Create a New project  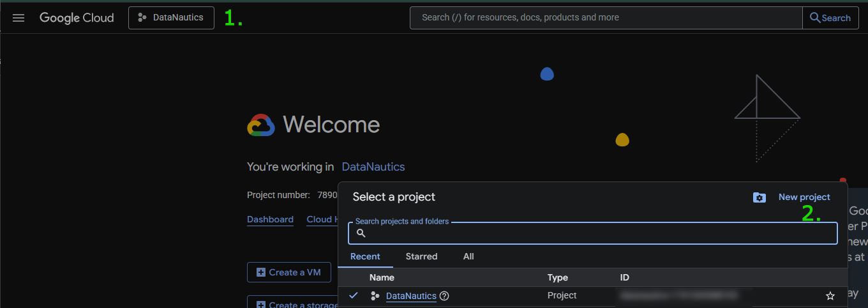[x=804, y=197]
